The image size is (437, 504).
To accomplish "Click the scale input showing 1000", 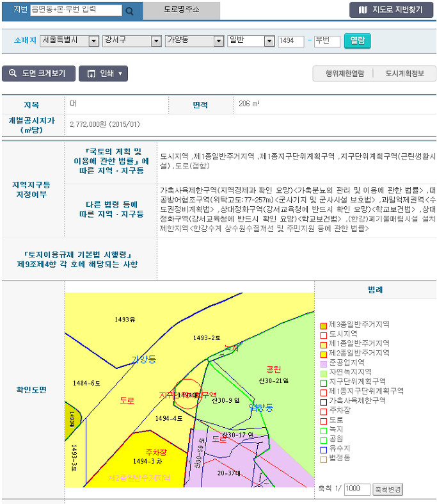I will pos(357,489).
